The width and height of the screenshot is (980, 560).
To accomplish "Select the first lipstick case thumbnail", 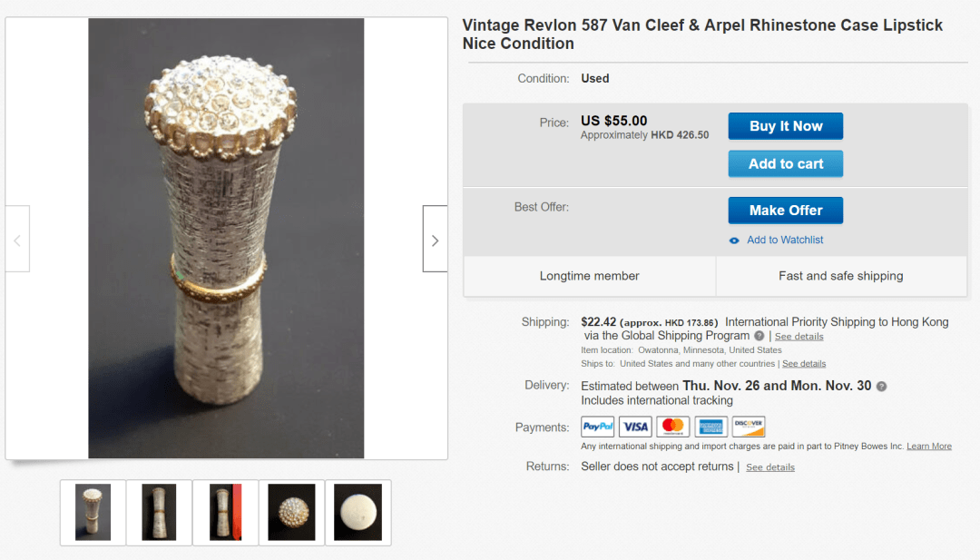I will pyautogui.click(x=93, y=513).
